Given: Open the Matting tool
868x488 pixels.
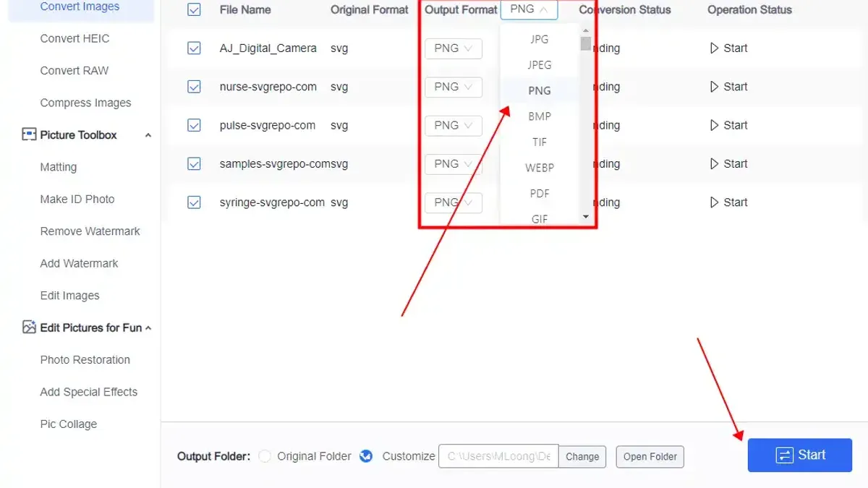Looking at the screenshot, I should [59, 167].
